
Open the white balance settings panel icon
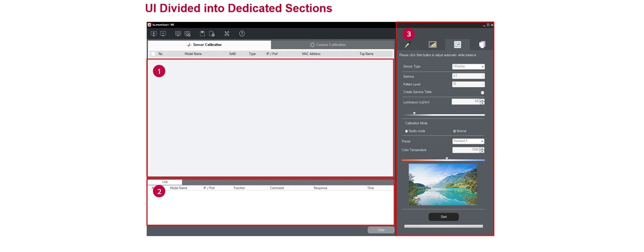pyautogui.click(x=457, y=45)
